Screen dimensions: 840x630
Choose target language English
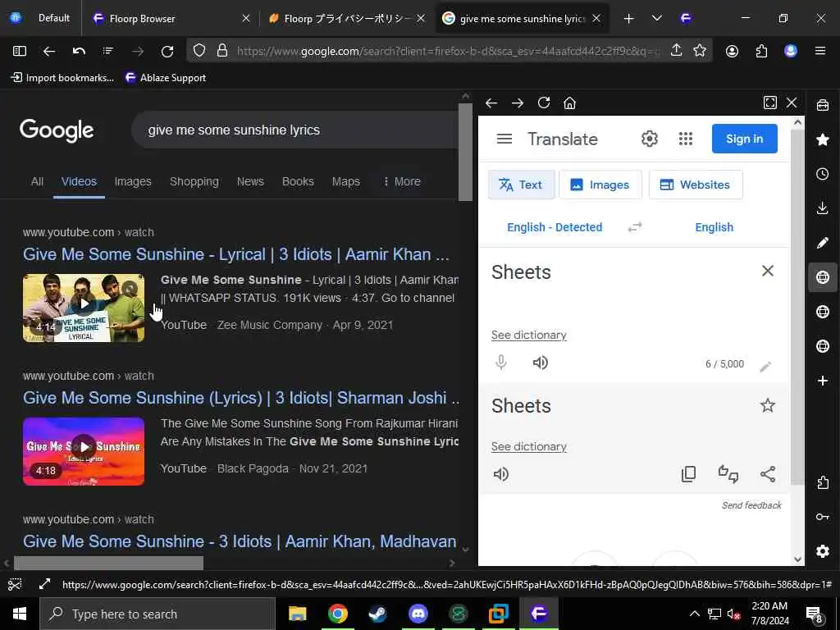pos(714,227)
